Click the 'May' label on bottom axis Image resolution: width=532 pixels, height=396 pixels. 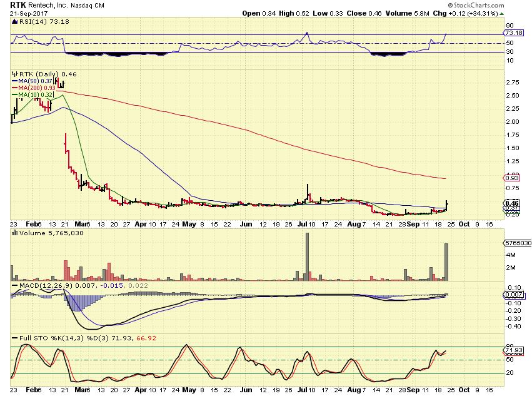point(189,390)
